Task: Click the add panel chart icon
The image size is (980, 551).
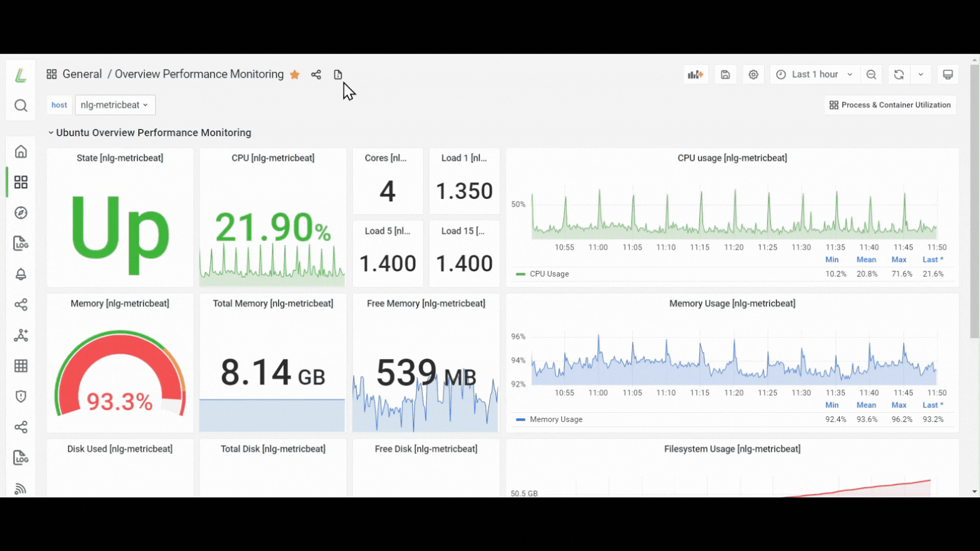Action: coord(695,74)
